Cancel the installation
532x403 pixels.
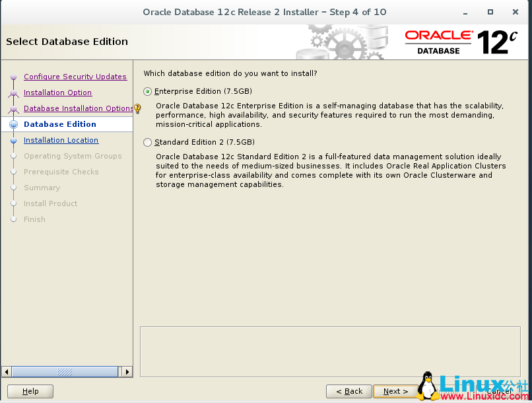500,391
